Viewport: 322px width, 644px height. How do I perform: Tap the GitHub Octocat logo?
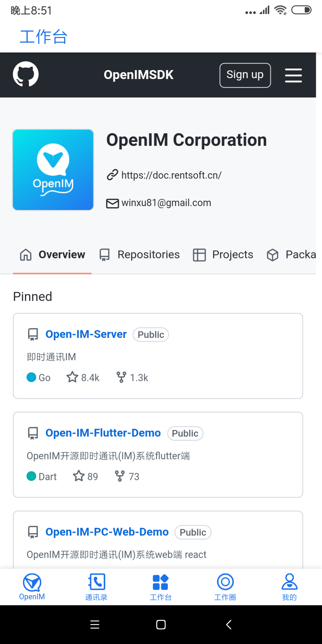tap(26, 74)
